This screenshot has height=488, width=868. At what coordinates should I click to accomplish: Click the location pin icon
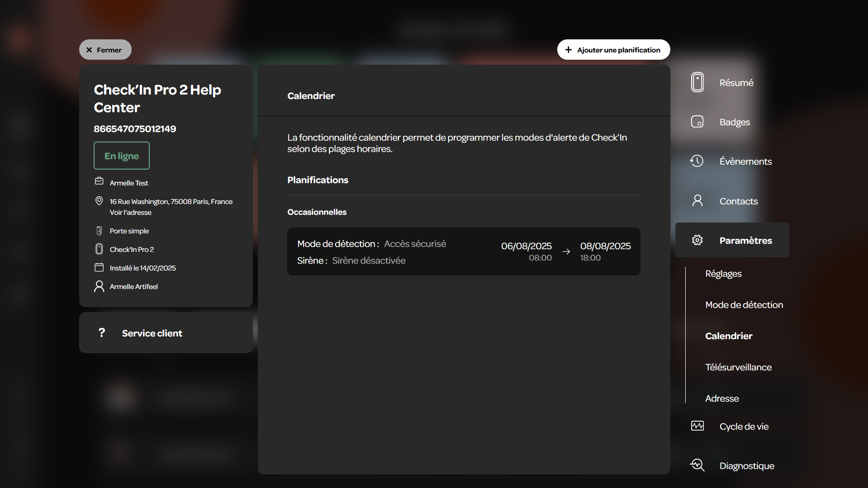(x=99, y=201)
